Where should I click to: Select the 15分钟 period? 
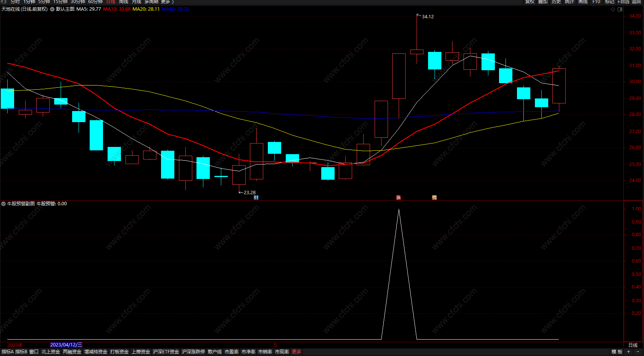(x=60, y=2)
